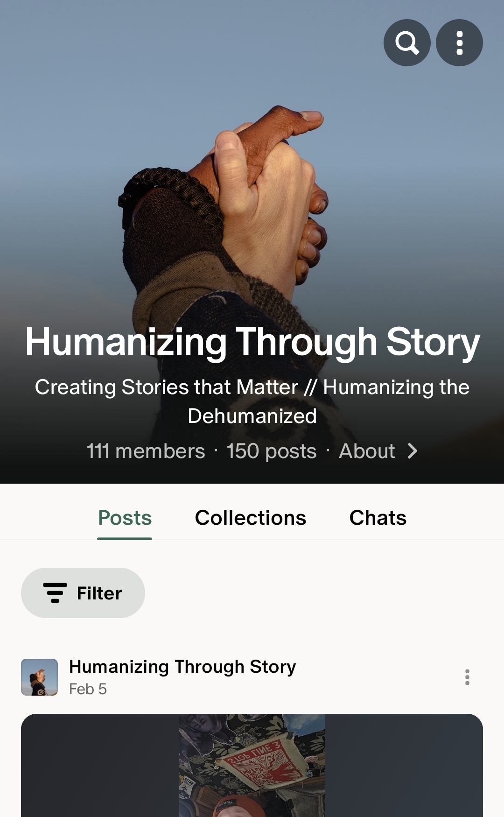Viewport: 504px width, 817px height.
Task: Click the Feb 5 post date
Action: pyautogui.click(x=88, y=689)
